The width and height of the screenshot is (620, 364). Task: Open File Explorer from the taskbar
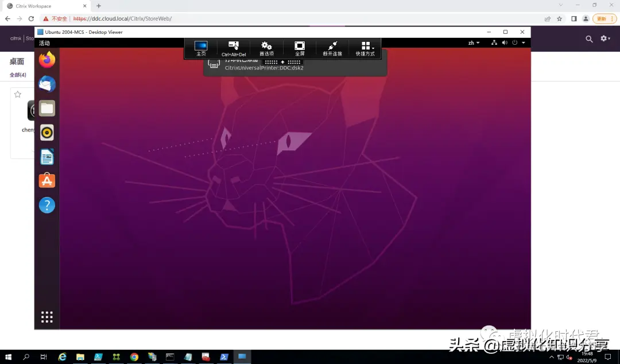80,357
